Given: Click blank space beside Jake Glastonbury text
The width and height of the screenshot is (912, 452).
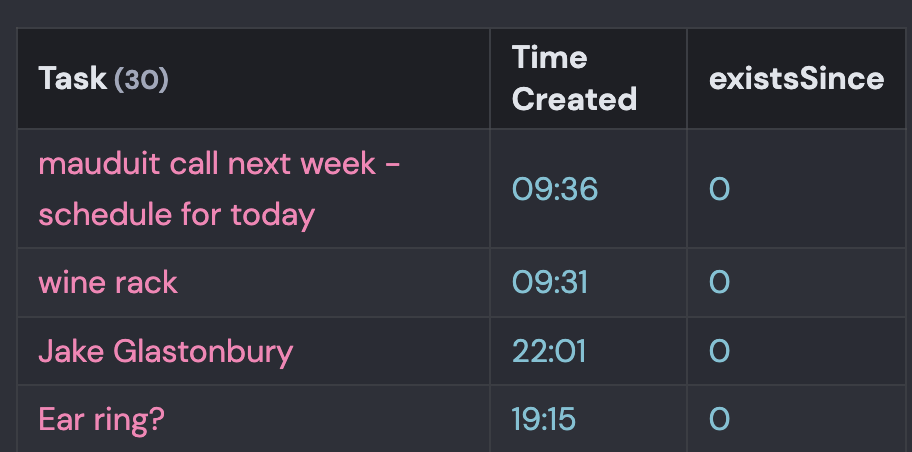Looking at the screenshot, I should coord(390,351).
